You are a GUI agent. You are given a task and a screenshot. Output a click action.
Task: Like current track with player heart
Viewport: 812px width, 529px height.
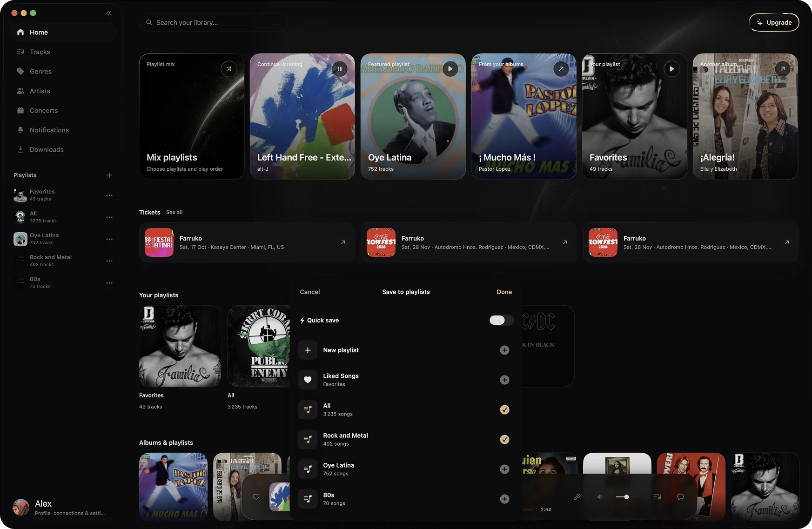[256, 497]
